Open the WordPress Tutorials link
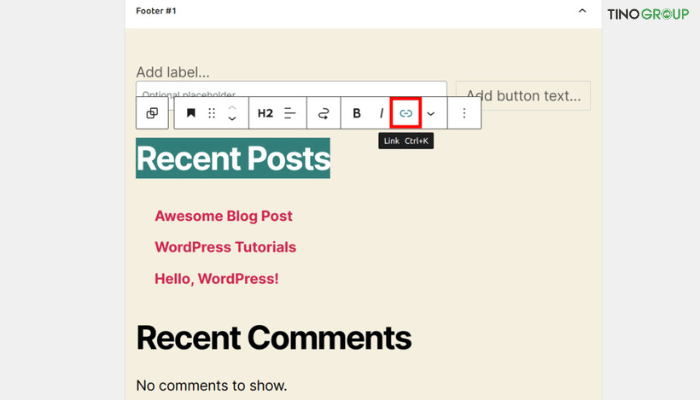The height and width of the screenshot is (400, 700). 225,247
